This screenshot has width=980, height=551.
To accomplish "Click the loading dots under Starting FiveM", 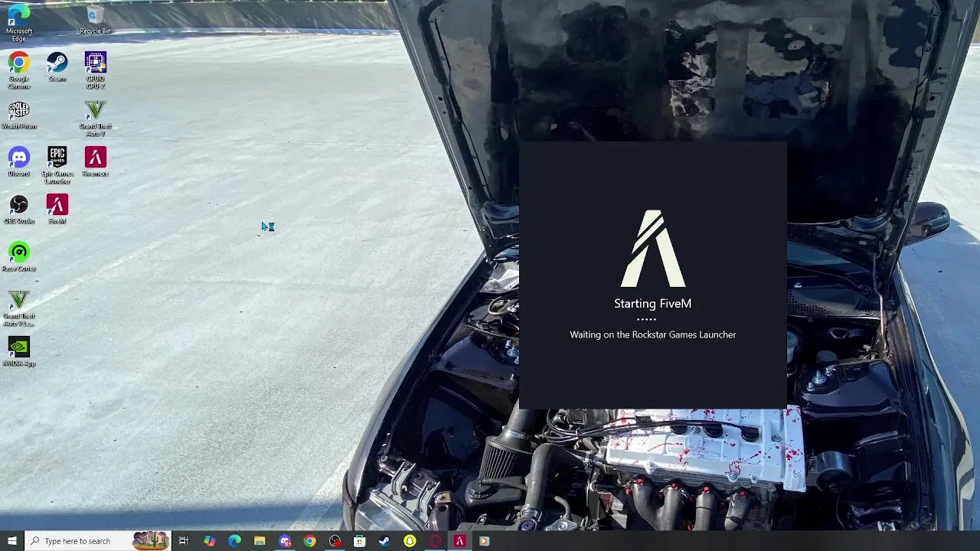I will pyautogui.click(x=646, y=320).
